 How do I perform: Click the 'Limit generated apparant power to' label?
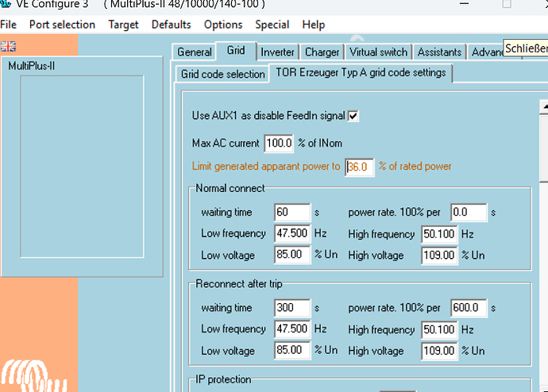266,167
